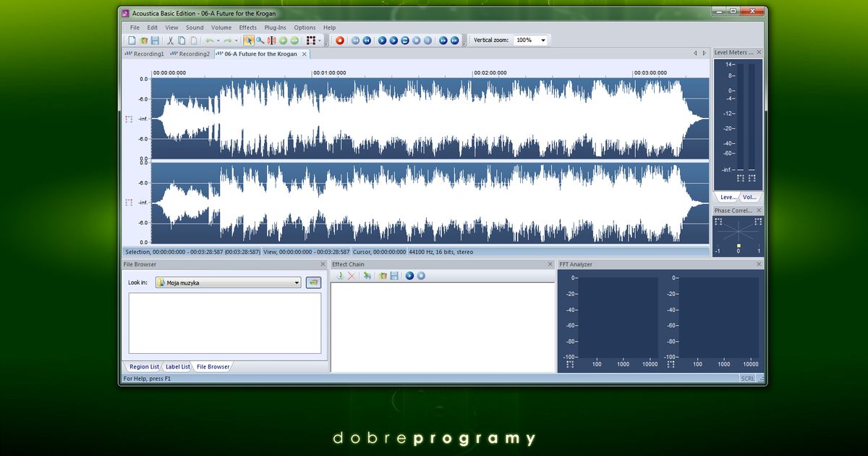Load an effect chain with folder icon

point(383,276)
